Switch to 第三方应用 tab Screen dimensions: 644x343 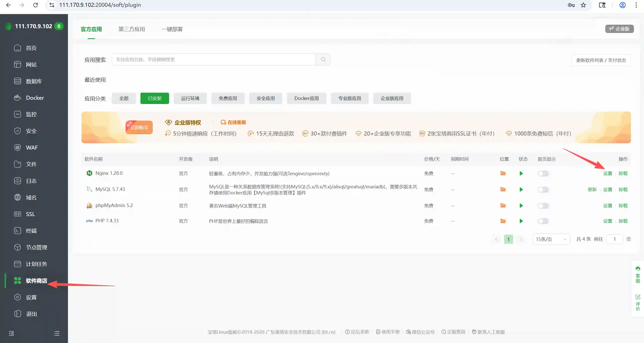(132, 29)
